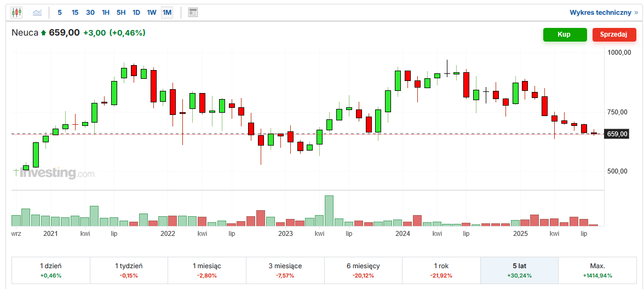Click the tallest volume bar in 2023
644x289 pixels.
pyautogui.click(x=329, y=211)
